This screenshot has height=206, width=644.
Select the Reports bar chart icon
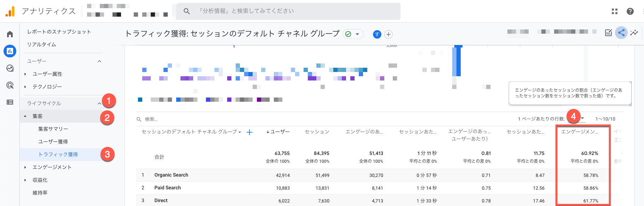10,51
